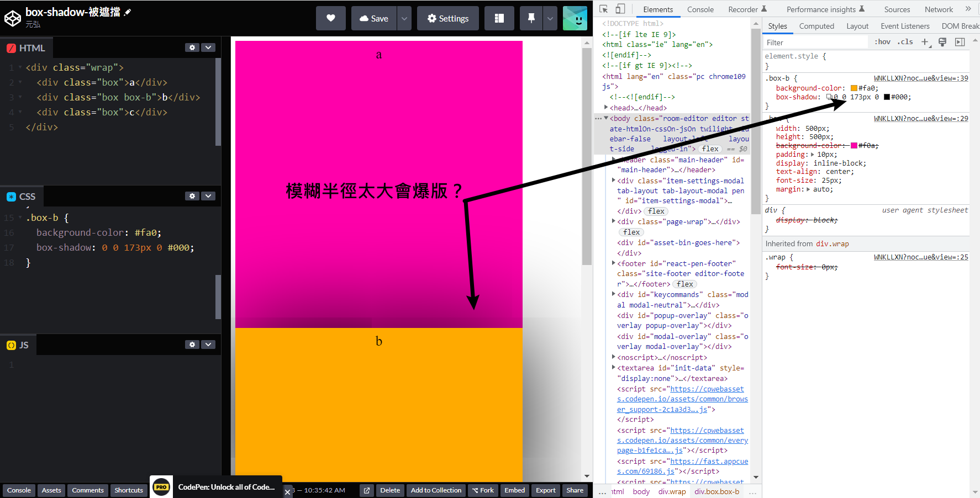Click the heart (love pen) button
Screen dimensions: 980x498
point(330,18)
